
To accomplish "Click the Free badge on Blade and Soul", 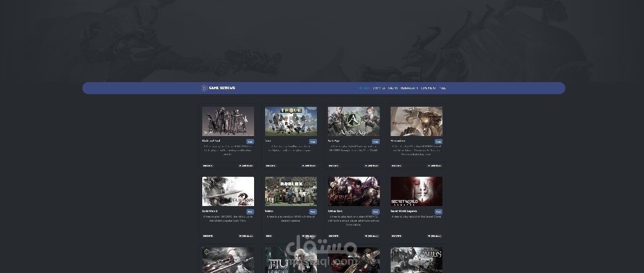I will tap(250, 142).
